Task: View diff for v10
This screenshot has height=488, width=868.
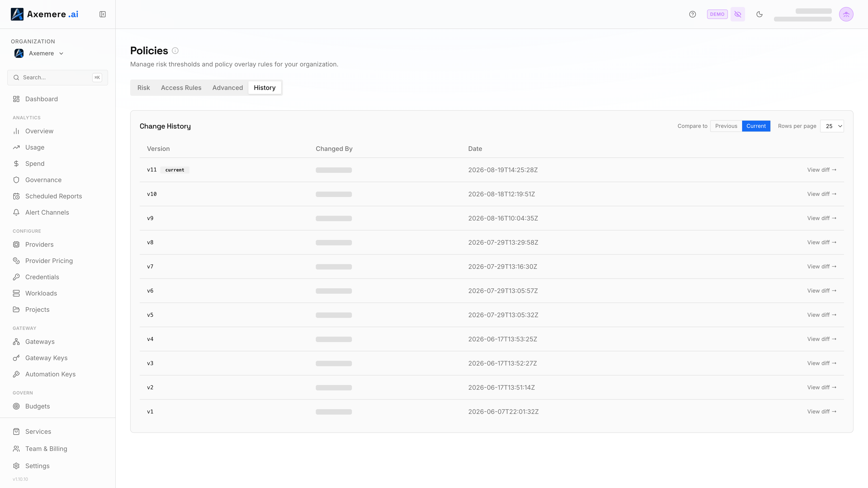Action: [x=821, y=194]
